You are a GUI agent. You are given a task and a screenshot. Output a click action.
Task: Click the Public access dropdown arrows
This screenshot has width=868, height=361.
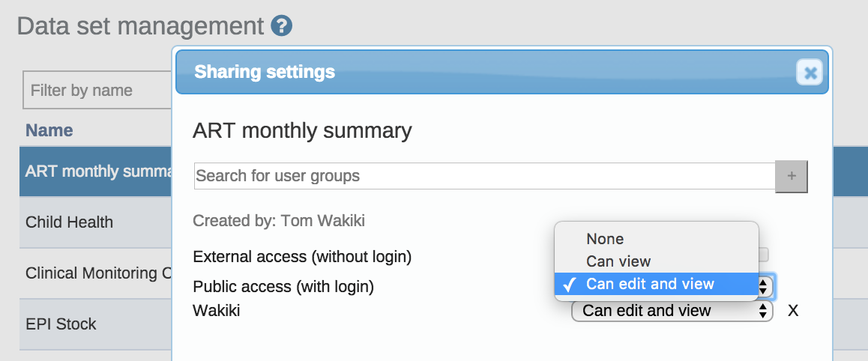click(x=765, y=285)
